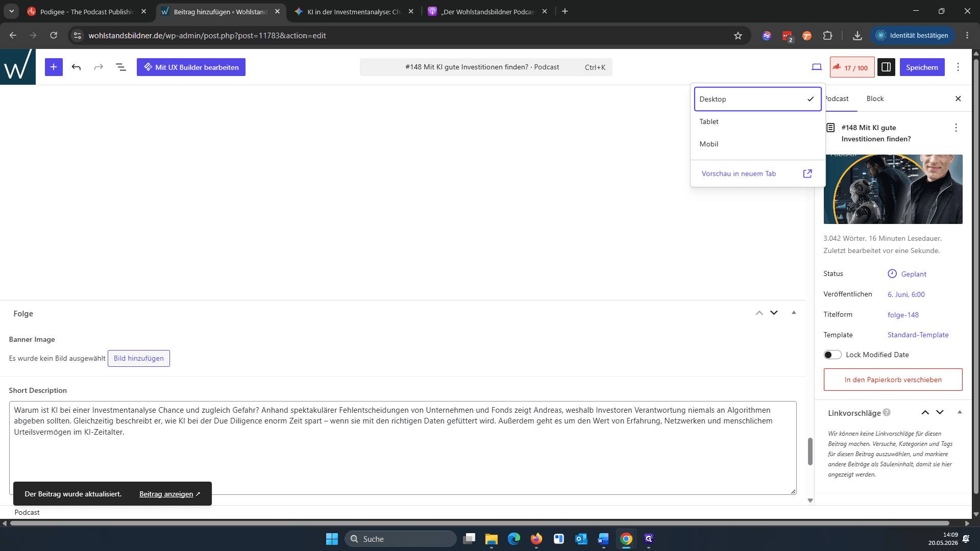
Task: Open the preview device laptop icon
Action: pyautogui.click(x=817, y=67)
